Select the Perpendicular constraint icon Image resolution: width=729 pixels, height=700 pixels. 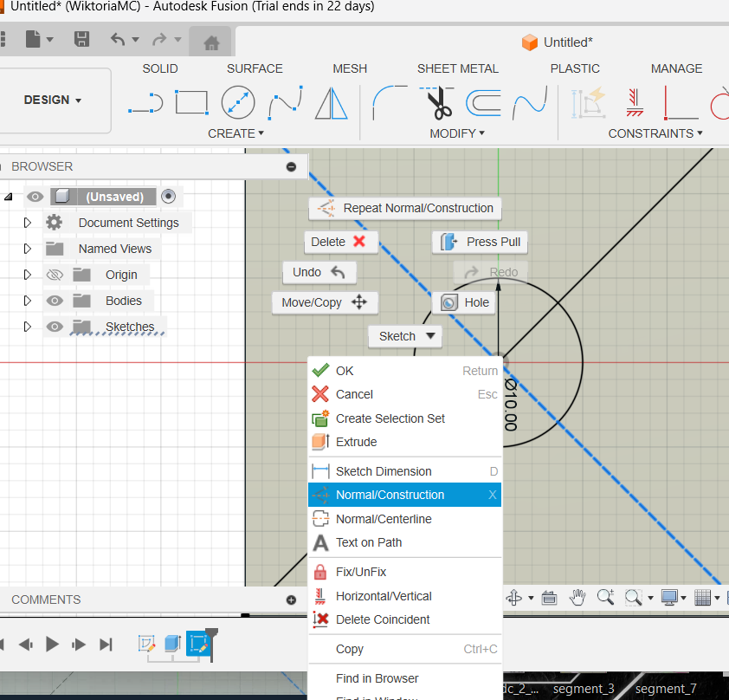point(681,102)
